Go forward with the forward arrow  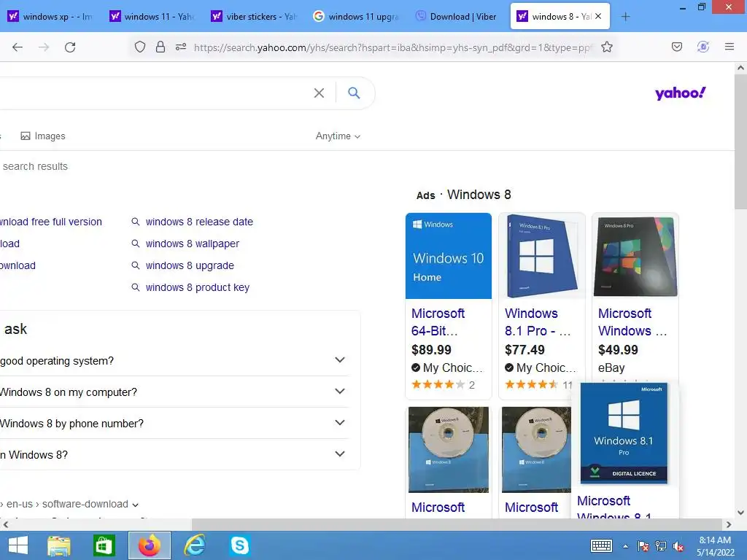(44, 47)
